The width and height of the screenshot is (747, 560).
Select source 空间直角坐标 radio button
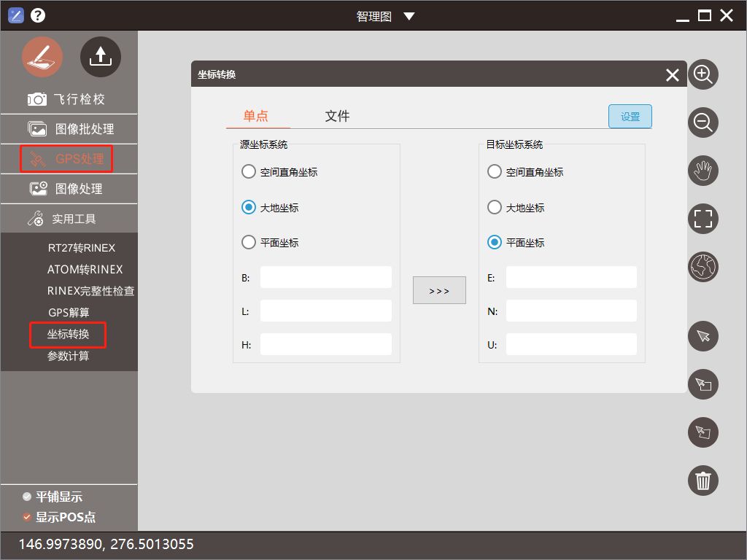coord(248,172)
